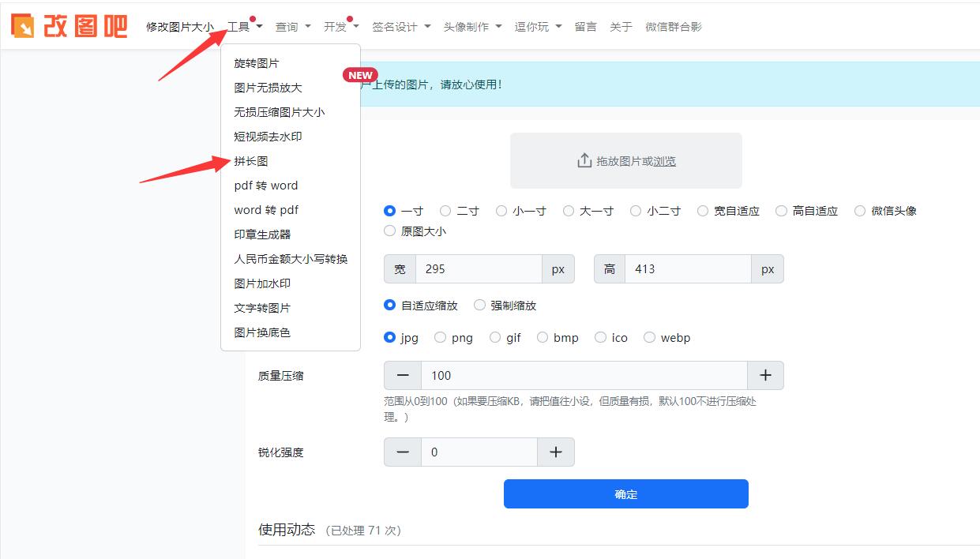Select the 二寸 photo size option

[x=446, y=211]
